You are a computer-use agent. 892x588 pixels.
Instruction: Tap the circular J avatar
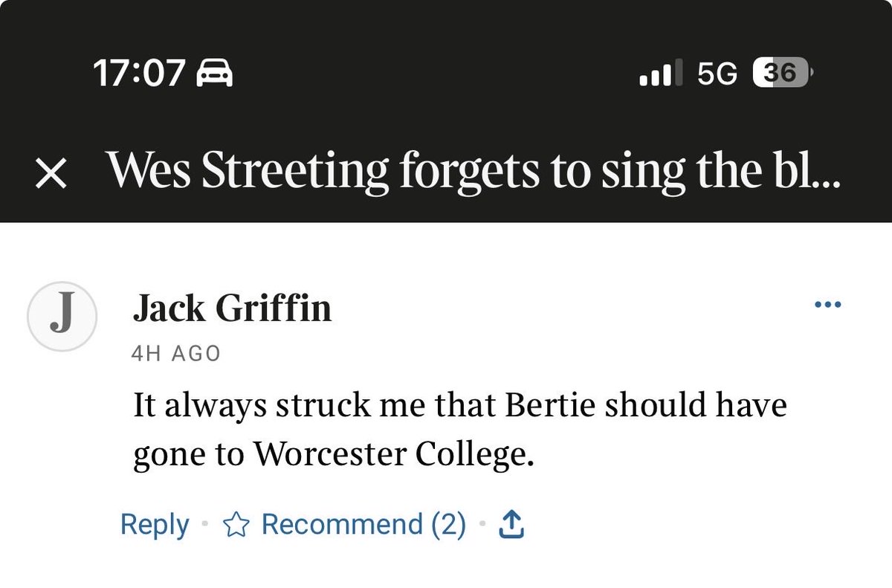pyautogui.click(x=62, y=317)
